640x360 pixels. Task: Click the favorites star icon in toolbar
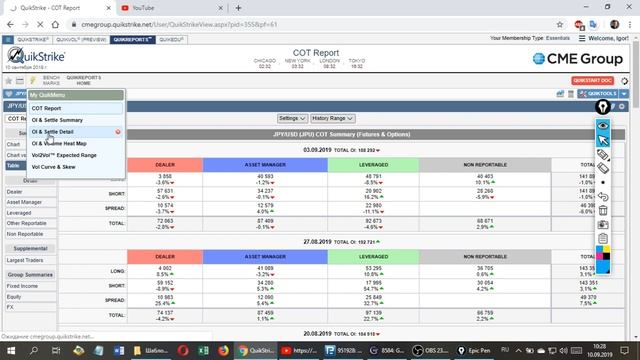[x=8, y=81]
